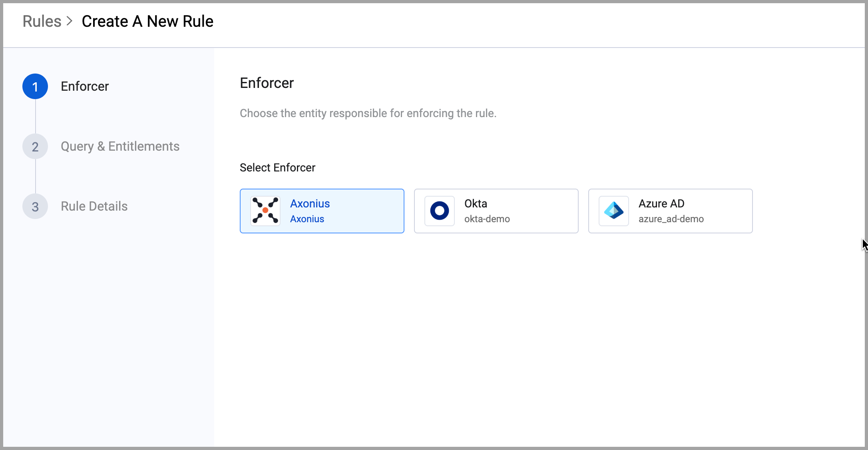
Task: Click the Enforcer section heading
Action: [x=267, y=83]
